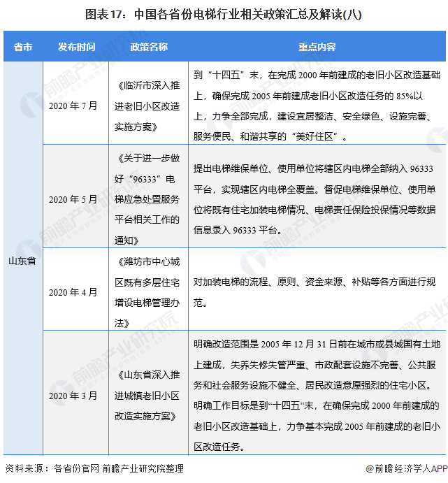Click the 政策名称 column header
This screenshot has width=448, height=483.
148,47
